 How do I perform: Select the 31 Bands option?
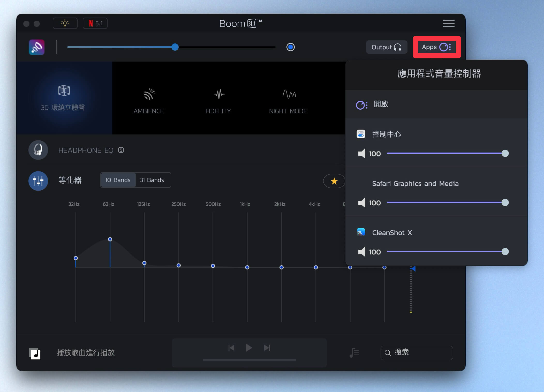coord(152,180)
